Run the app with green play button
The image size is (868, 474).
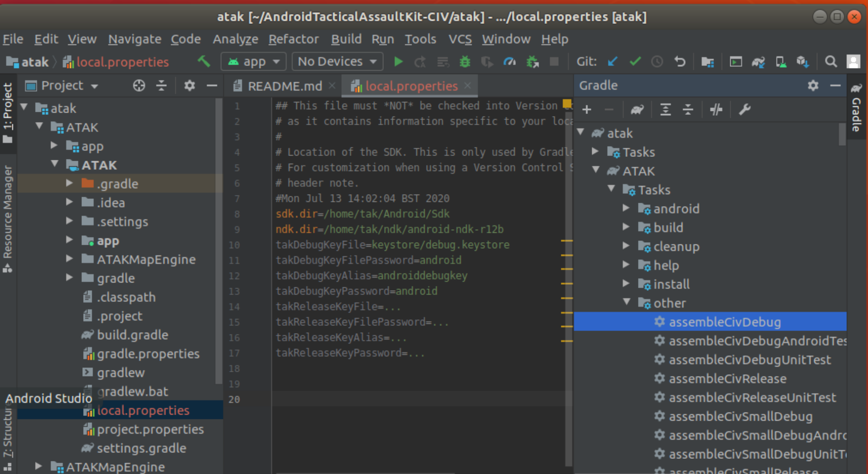(x=398, y=62)
